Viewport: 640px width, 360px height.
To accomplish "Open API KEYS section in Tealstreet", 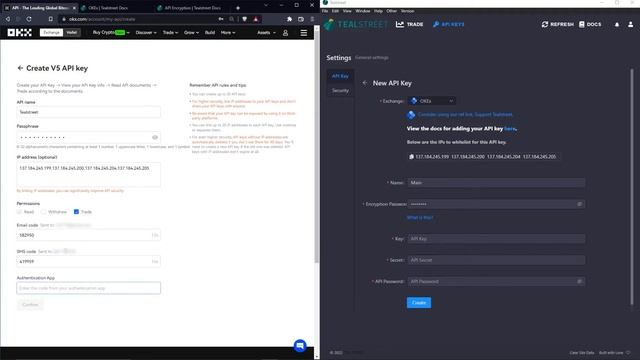I will coord(448,24).
